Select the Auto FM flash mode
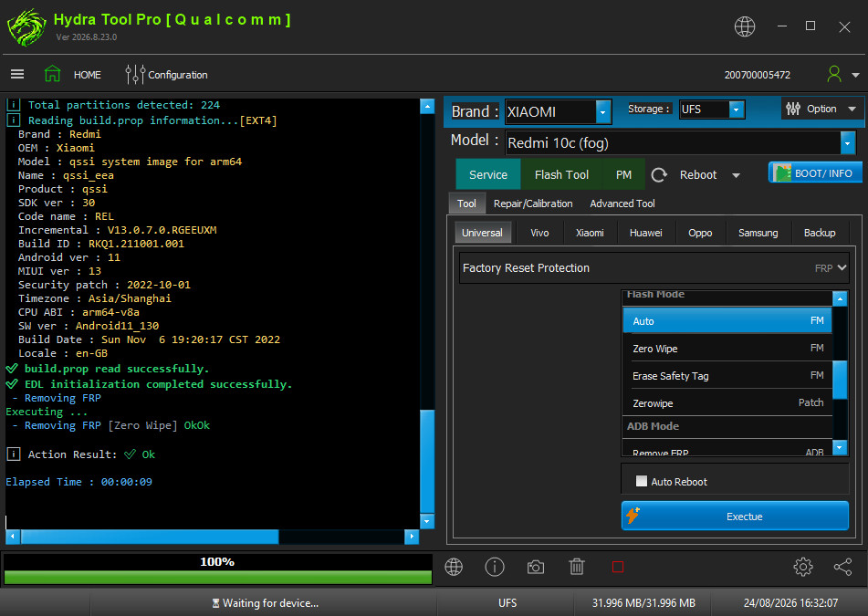Image resolution: width=868 pixels, height=616 pixels. pyautogui.click(x=727, y=321)
